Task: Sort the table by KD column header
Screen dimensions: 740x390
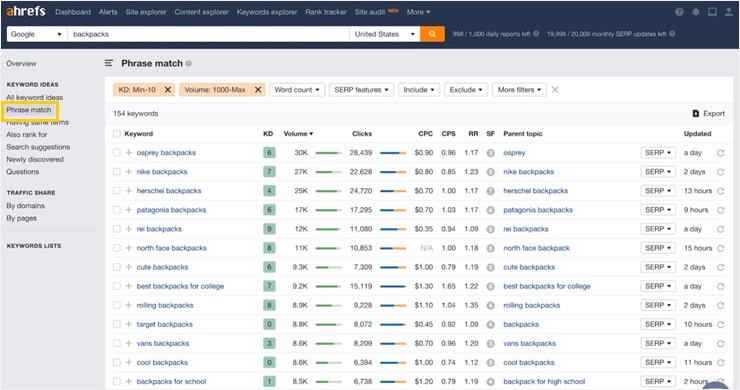Action: [268, 134]
